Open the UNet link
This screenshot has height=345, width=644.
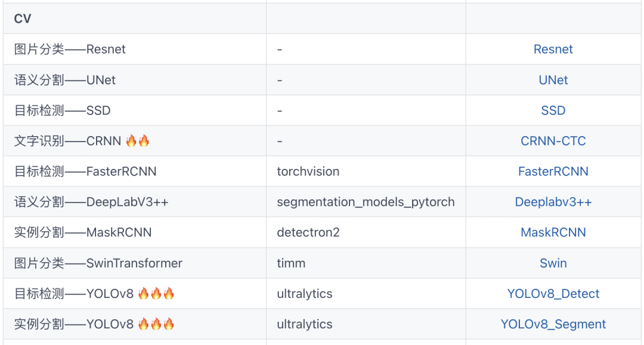pyautogui.click(x=553, y=80)
